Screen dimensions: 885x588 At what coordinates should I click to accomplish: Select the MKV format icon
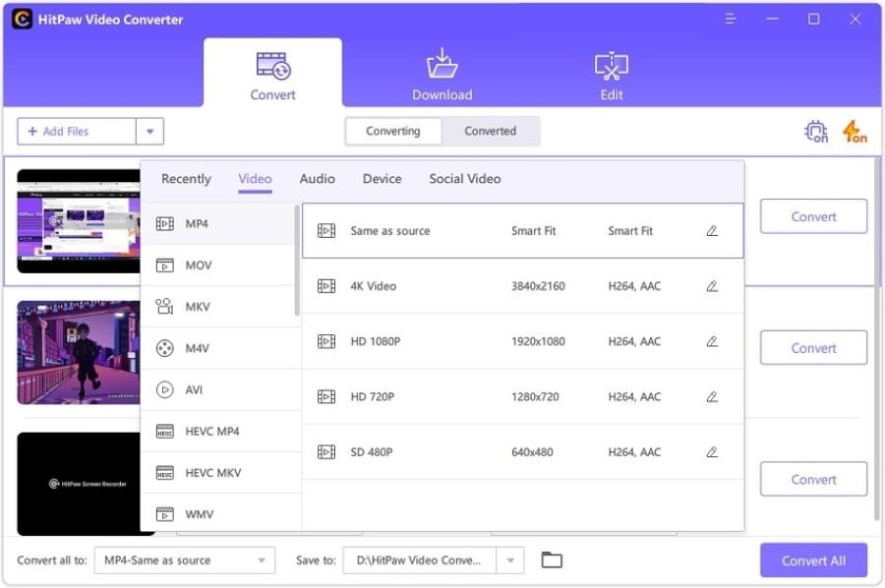(x=164, y=307)
